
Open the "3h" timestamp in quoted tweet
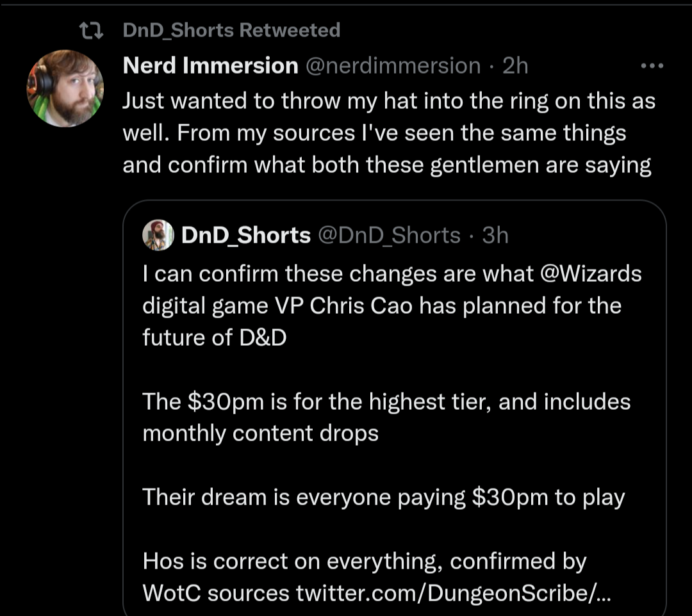495,236
